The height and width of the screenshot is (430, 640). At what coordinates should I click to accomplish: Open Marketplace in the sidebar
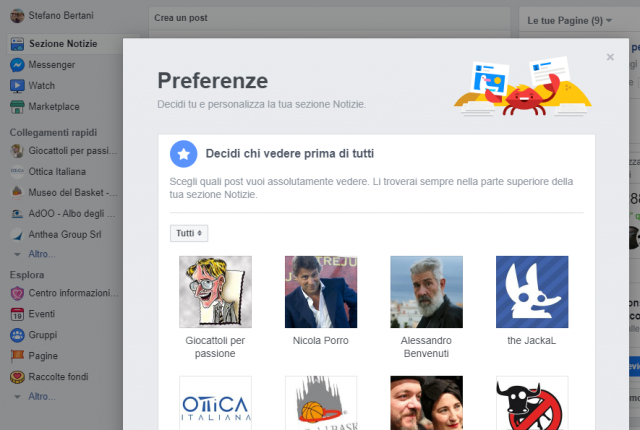pyautogui.click(x=53, y=106)
